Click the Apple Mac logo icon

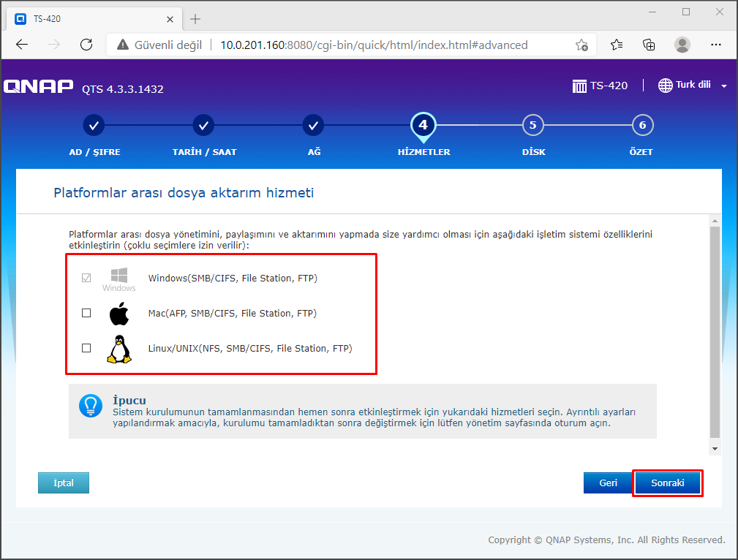tap(118, 314)
